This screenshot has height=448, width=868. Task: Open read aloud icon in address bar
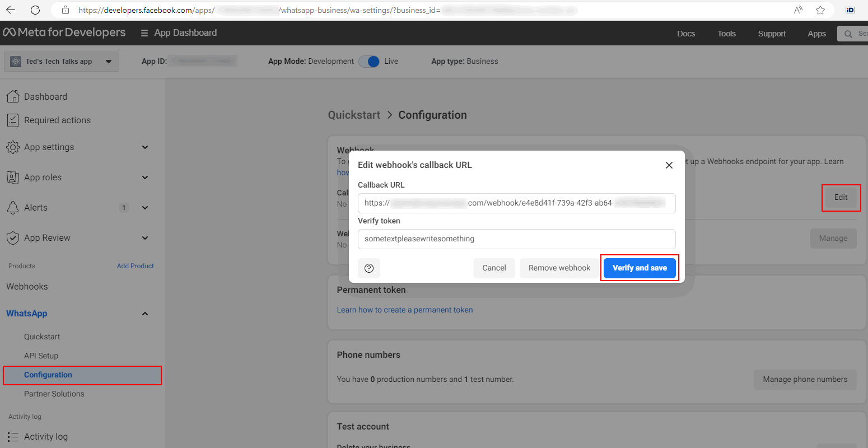point(798,10)
